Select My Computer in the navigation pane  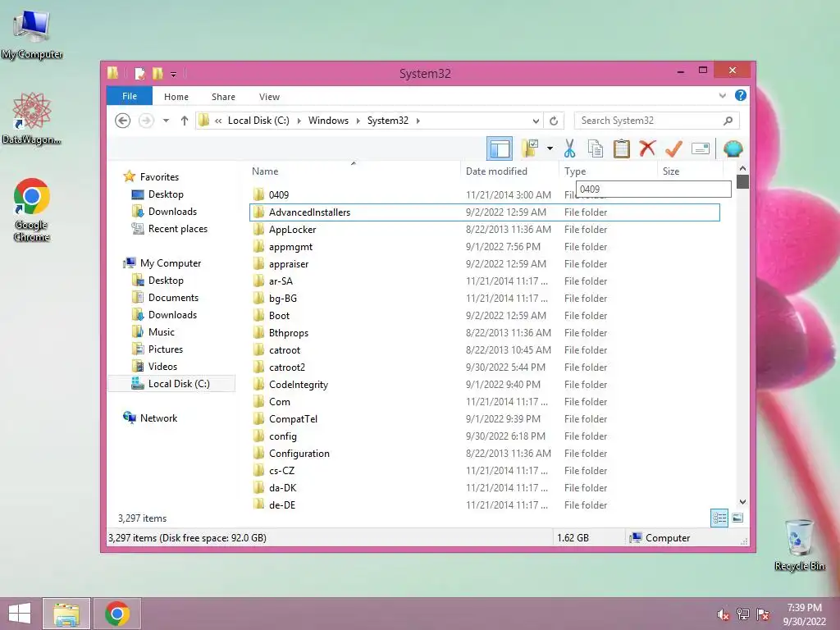pyautogui.click(x=171, y=263)
